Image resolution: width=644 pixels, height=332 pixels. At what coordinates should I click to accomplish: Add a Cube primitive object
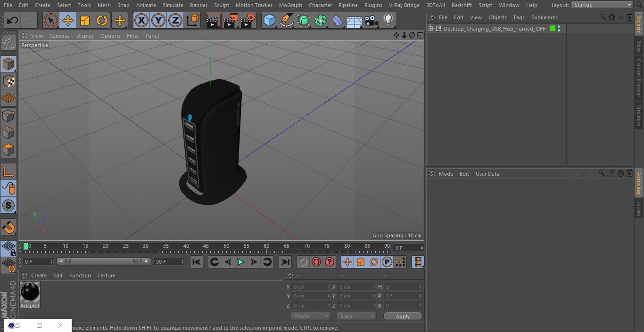tap(269, 21)
